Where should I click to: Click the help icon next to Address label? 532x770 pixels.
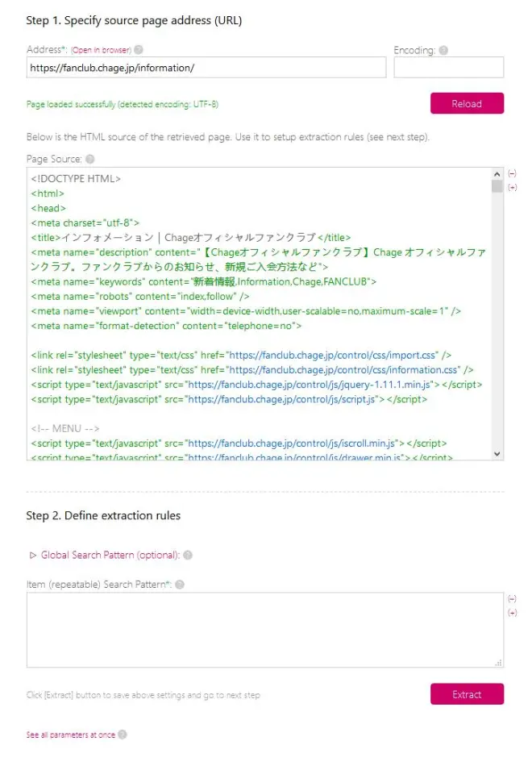pos(139,50)
